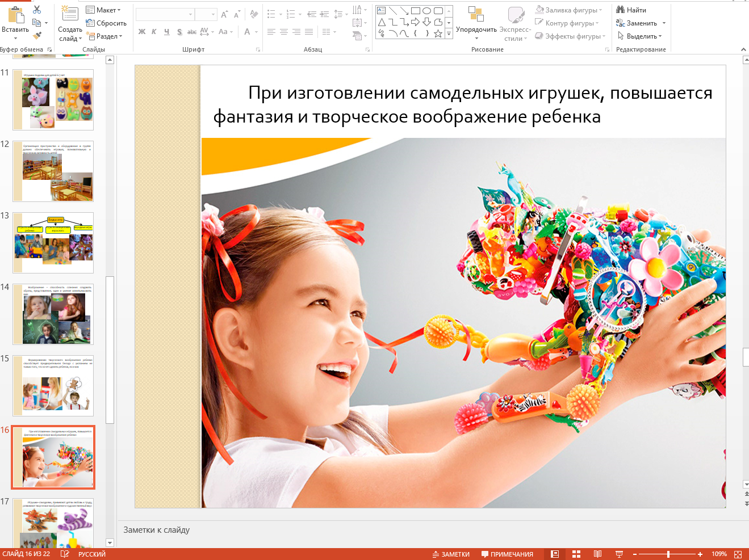This screenshot has height=560, width=749.
Task: Align text right
Action: coord(296,32)
